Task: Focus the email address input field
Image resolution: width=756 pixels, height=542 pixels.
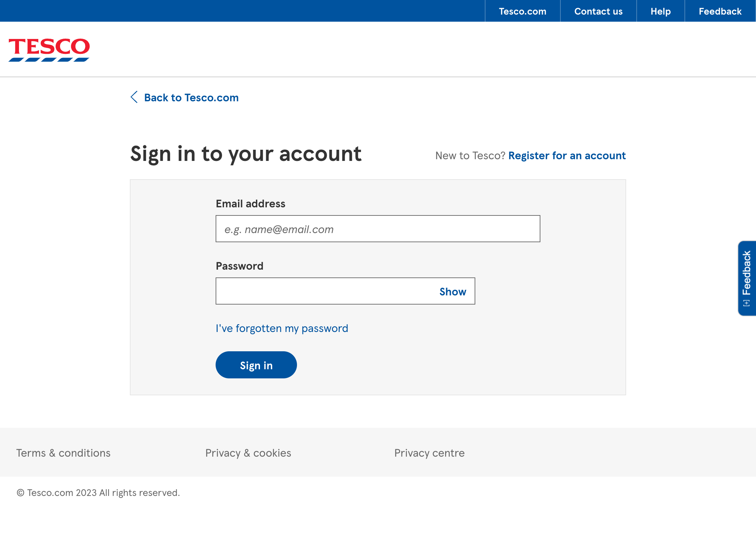Action: click(x=377, y=229)
